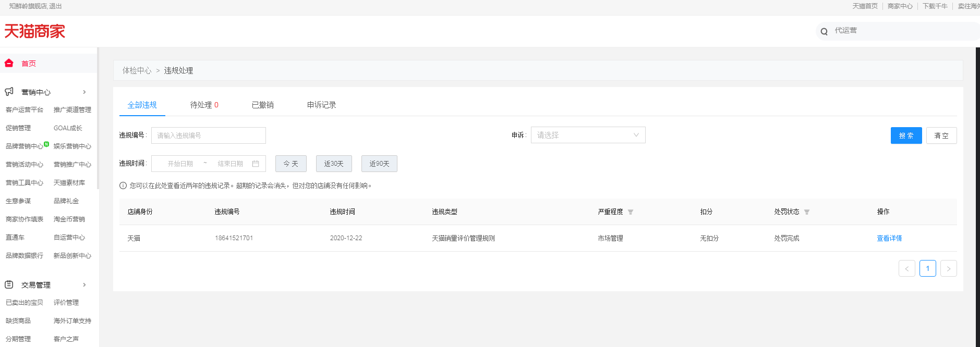Switch to the 全部违规 tab

pos(142,105)
